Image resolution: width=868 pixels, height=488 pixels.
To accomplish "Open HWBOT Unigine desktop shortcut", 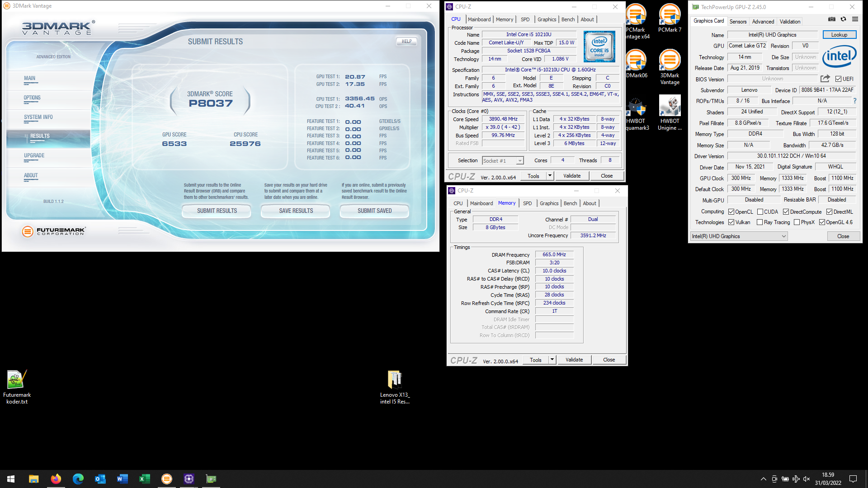I will tap(670, 113).
